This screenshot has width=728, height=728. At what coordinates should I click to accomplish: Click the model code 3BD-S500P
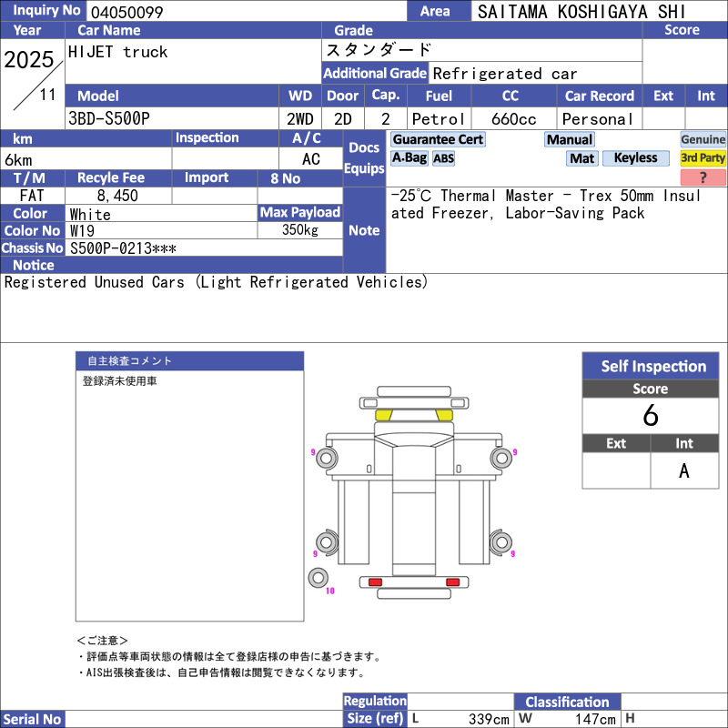109,119
